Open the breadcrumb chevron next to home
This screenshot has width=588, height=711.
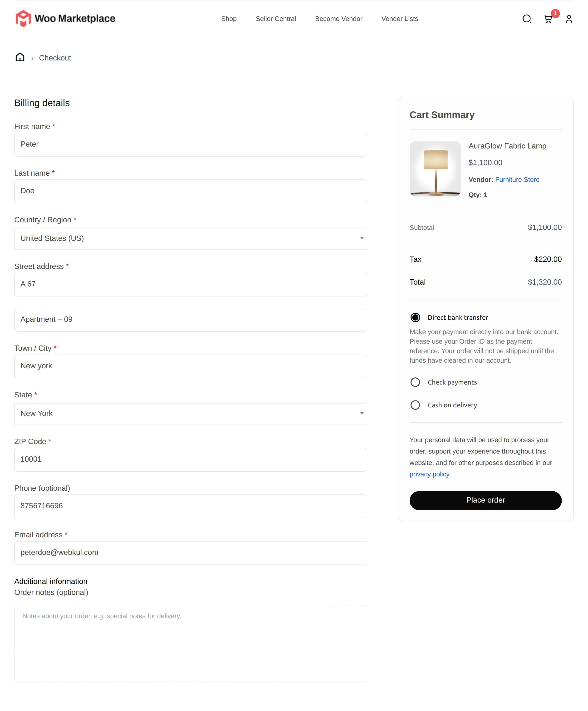(32, 58)
